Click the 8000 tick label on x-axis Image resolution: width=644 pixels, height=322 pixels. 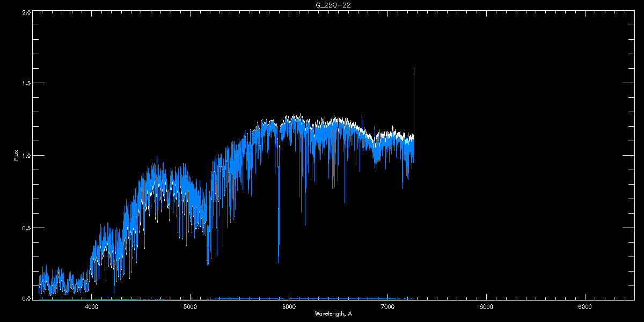(x=486, y=307)
